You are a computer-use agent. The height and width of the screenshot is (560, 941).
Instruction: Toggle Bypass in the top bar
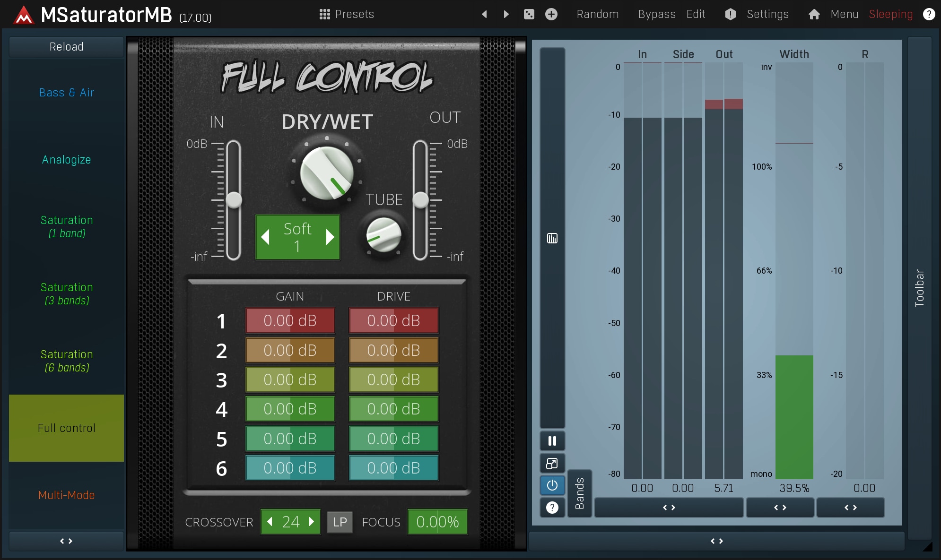(x=656, y=14)
